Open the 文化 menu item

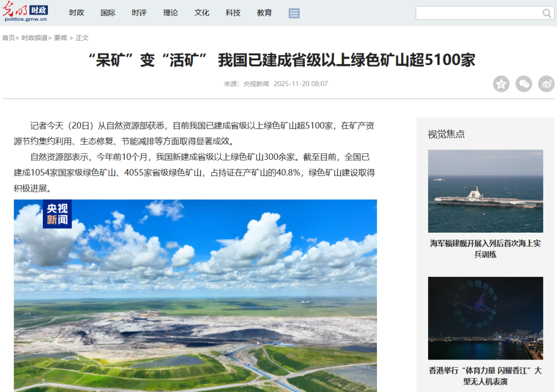coord(202,13)
